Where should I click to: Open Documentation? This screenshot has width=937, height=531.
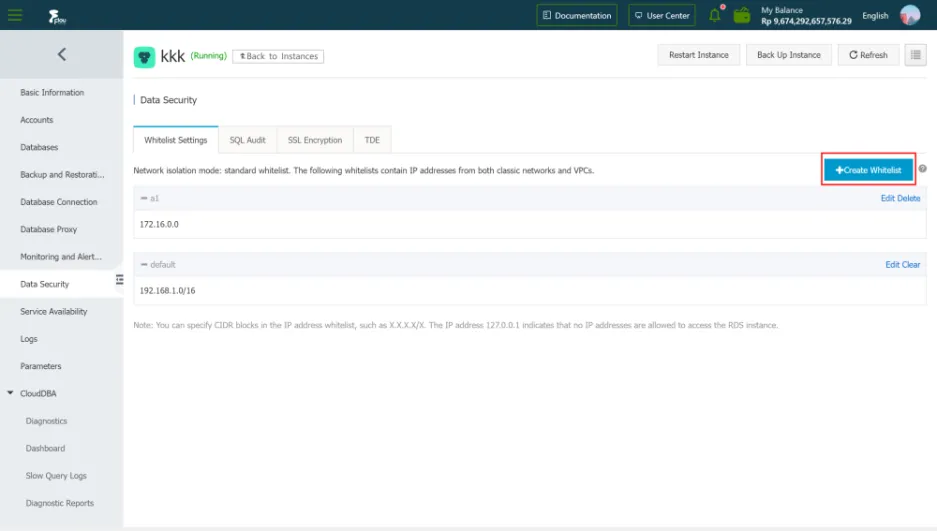pos(577,16)
